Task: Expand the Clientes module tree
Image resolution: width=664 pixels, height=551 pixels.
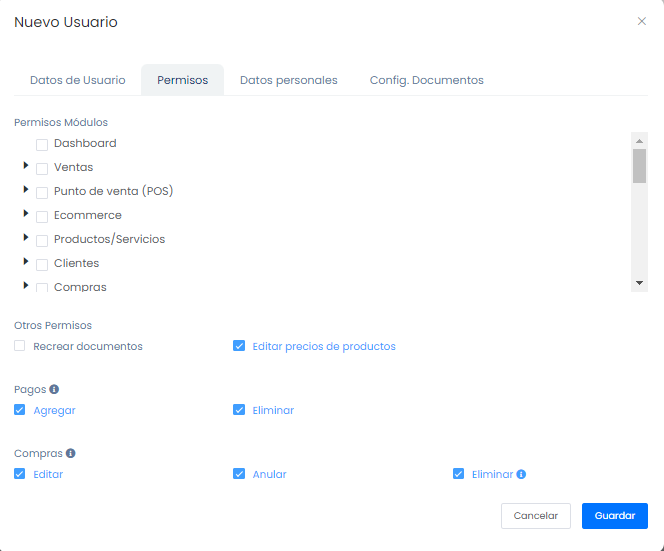Action: tap(26, 262)
